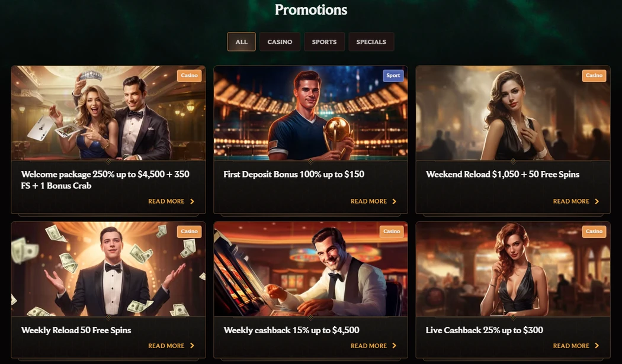Screen dimensions: 622x364
Task: Select the ALL promotions filter
Action: [x=241, y=41]
